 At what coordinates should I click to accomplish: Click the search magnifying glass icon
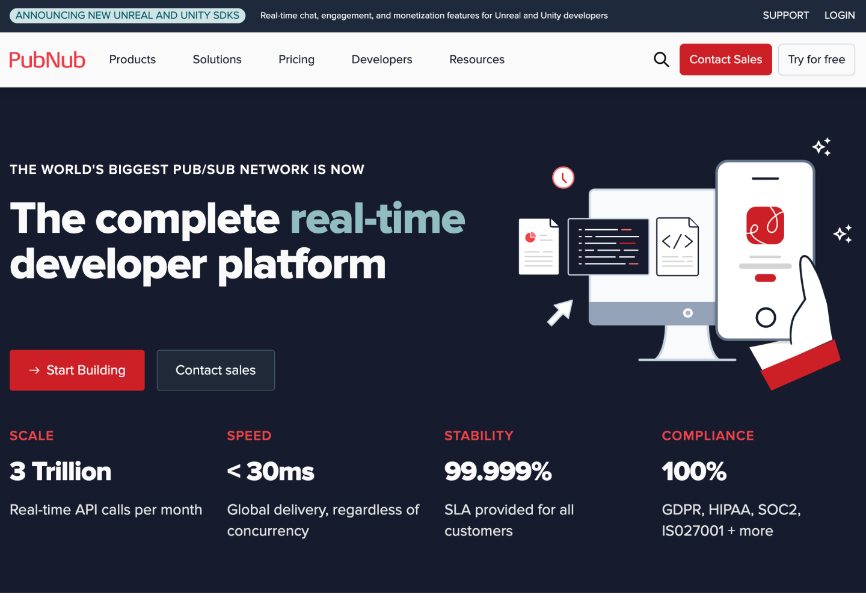click(x=661, y=59)
